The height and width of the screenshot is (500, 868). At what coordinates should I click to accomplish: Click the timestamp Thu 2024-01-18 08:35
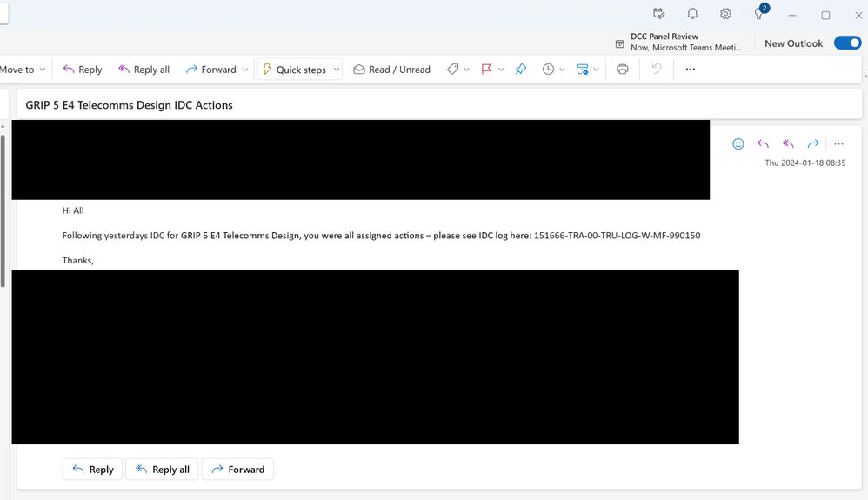[805, 163]
